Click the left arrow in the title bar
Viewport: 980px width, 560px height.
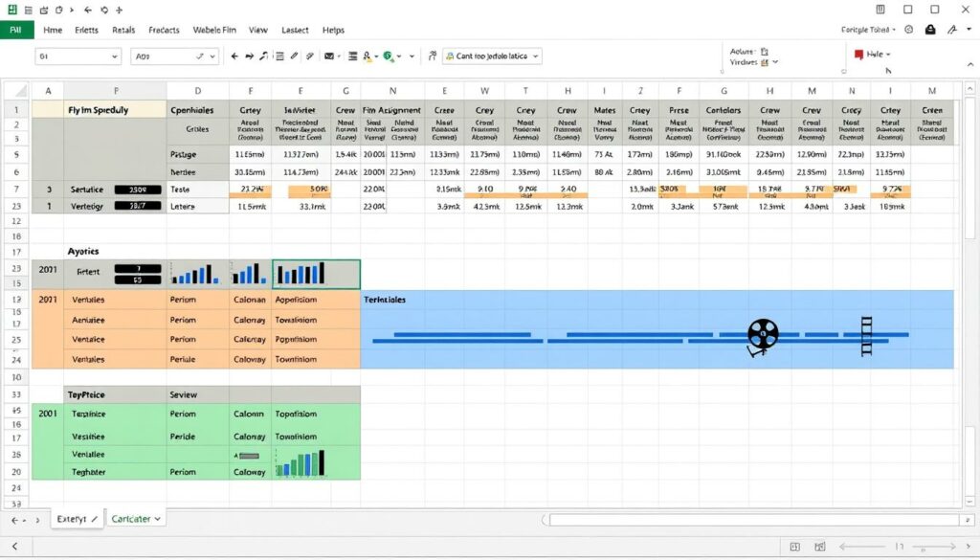tap(87, 10)
